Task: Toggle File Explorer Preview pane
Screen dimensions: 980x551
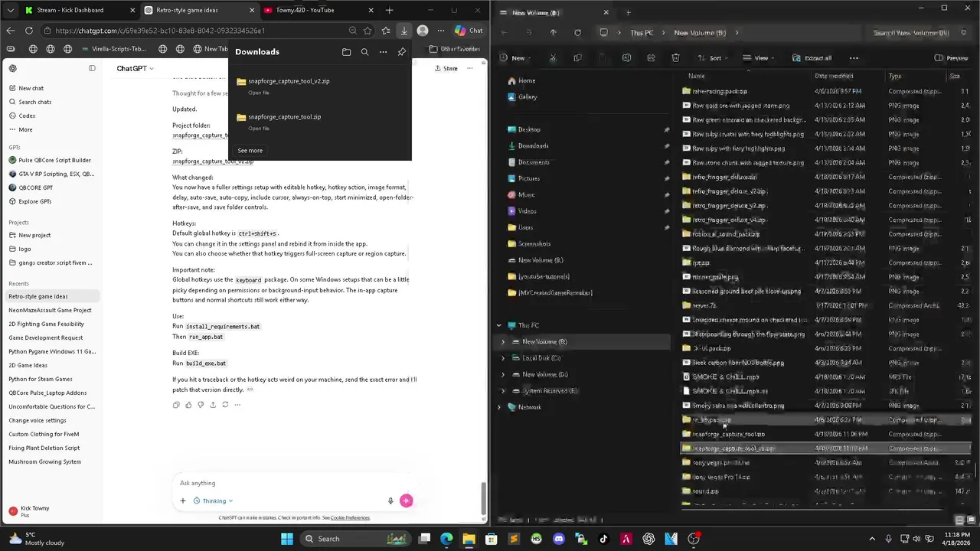Action: coord(952,58)
